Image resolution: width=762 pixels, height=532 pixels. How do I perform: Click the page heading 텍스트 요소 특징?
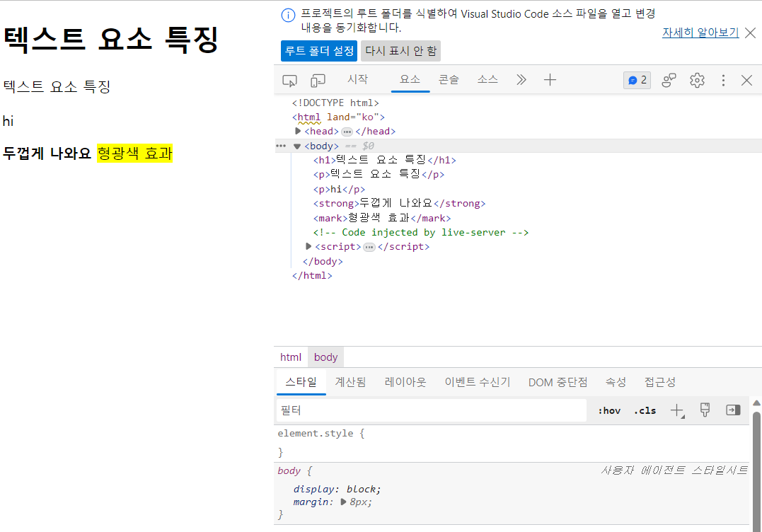(x=111, y=40)
